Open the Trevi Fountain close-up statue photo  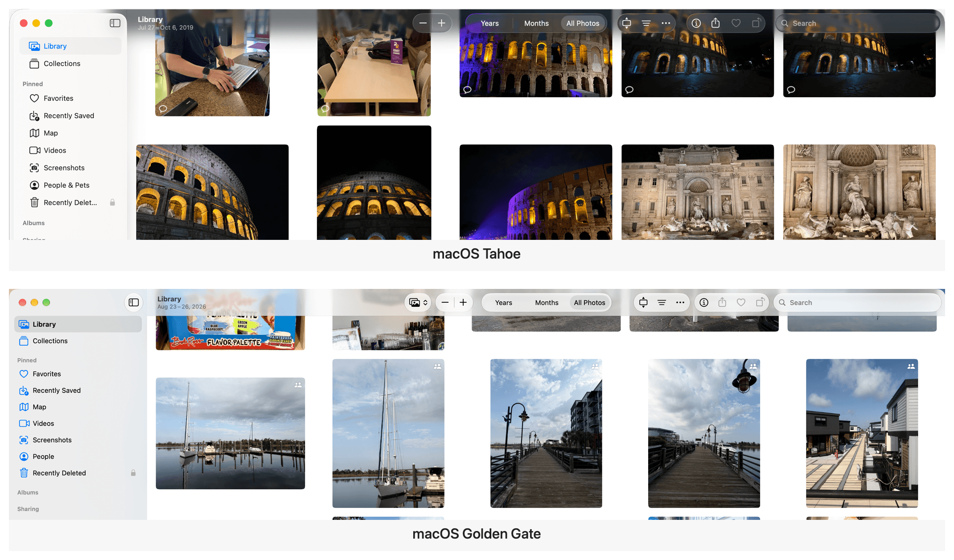click(859, 192)
